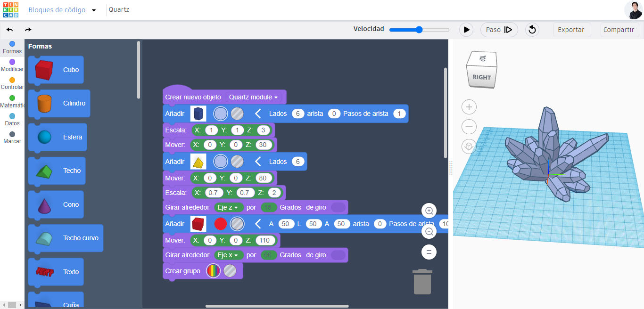Collapse parameters arrow in first Añadir block
644x309 pixels.
(258, 114)
